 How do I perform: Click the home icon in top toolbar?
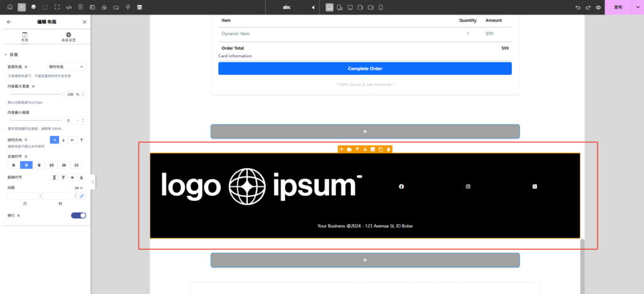click(x=9, y=7)
